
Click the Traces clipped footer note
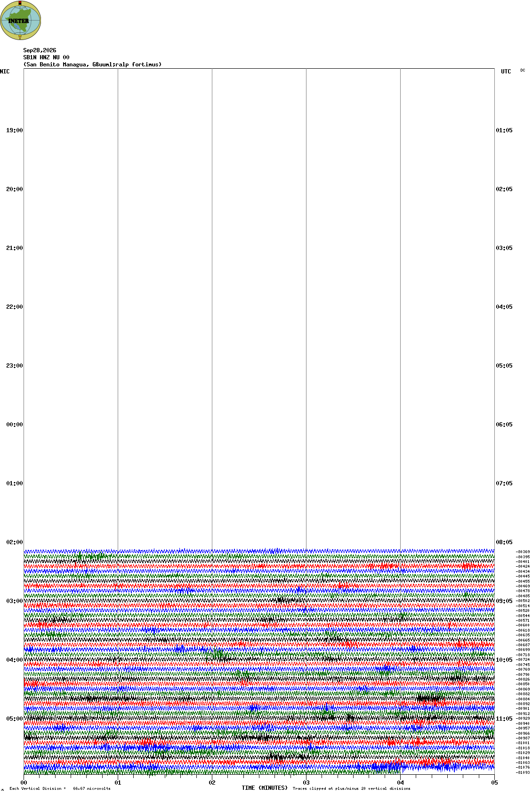(351, 788)
